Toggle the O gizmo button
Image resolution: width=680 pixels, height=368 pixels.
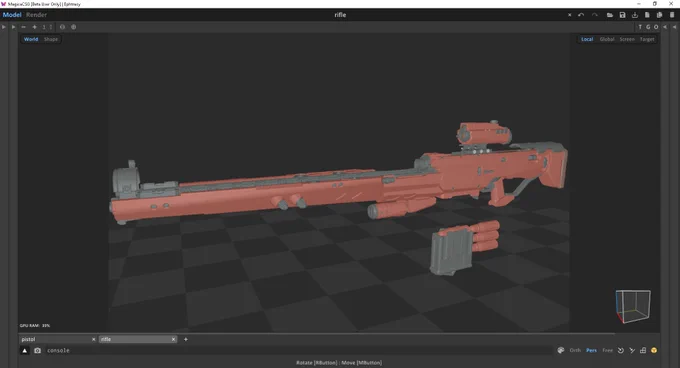tap(656, 27)
